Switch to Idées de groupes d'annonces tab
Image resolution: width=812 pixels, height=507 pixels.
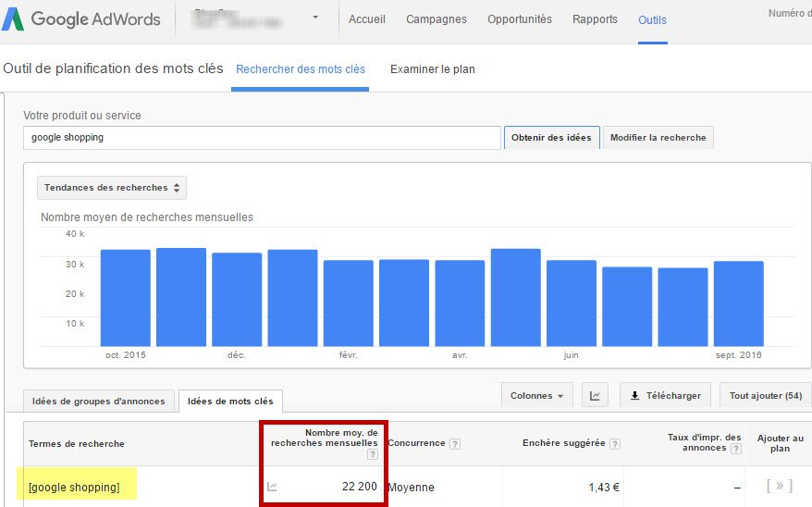click(x=98, y=402)
